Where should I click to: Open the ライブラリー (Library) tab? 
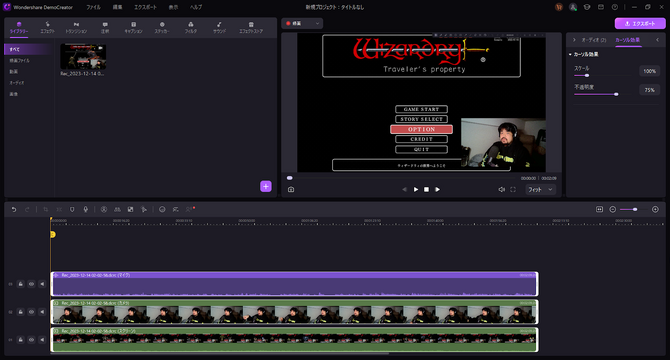19,28
